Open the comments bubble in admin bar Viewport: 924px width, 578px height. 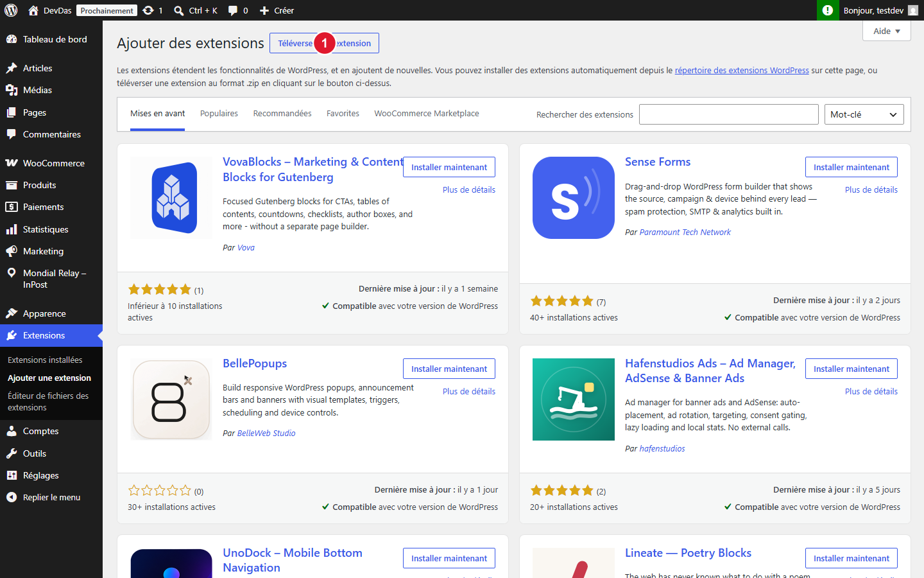[x=238, y=10]
